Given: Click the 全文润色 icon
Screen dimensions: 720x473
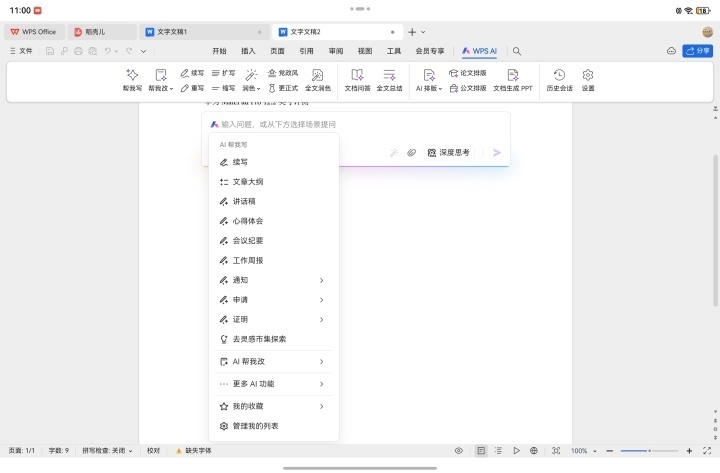Looking at the screenshot, I should tap(318, 80).
